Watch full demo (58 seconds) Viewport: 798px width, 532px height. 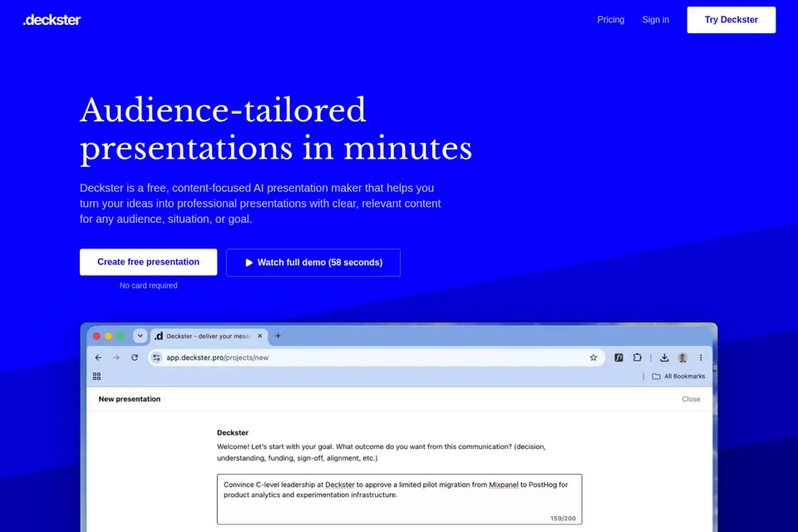pos(313,263)
